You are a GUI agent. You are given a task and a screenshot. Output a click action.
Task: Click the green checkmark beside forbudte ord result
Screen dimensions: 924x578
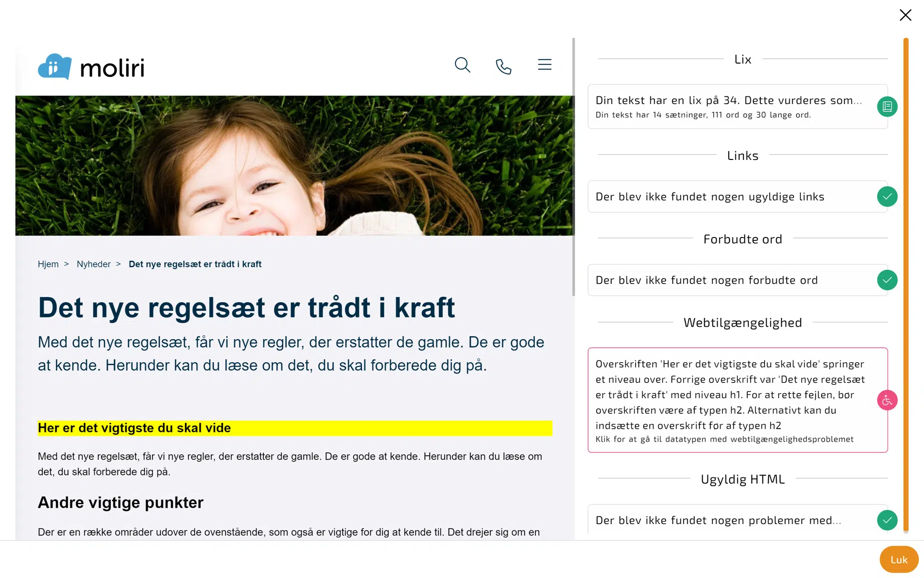click(887, 280)
